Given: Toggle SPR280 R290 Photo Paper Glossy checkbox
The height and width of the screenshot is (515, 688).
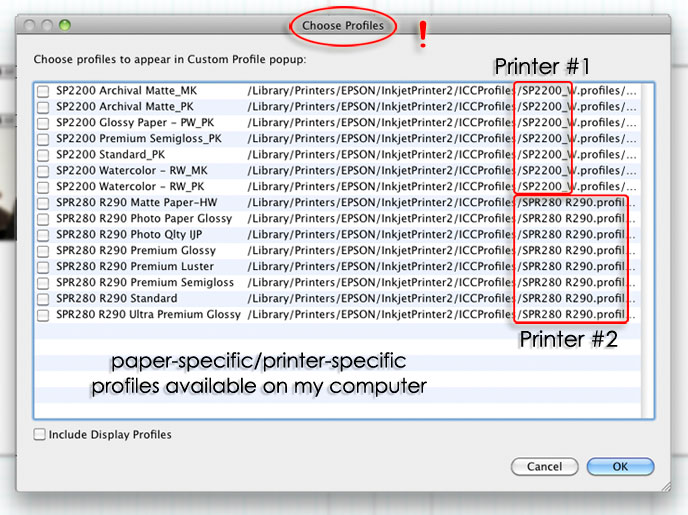Looking at the screenshot, I should (x=43, y=219).
